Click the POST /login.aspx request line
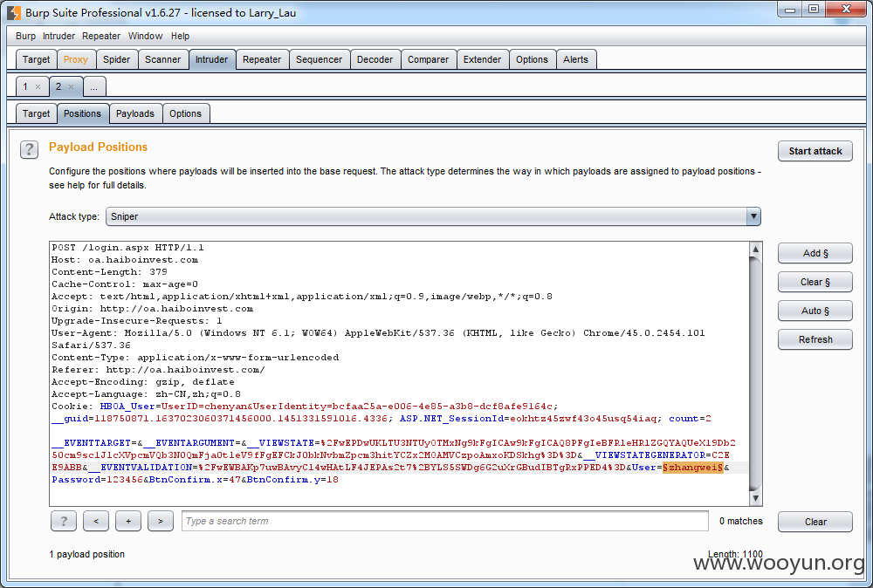The height and width of the screenshot is (588, 873). (127, 248)
